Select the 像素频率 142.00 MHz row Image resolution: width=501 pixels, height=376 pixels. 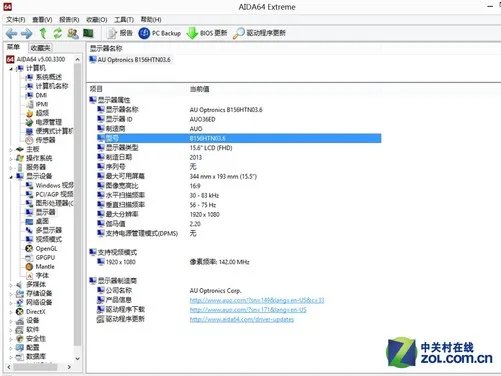[238, 262]
